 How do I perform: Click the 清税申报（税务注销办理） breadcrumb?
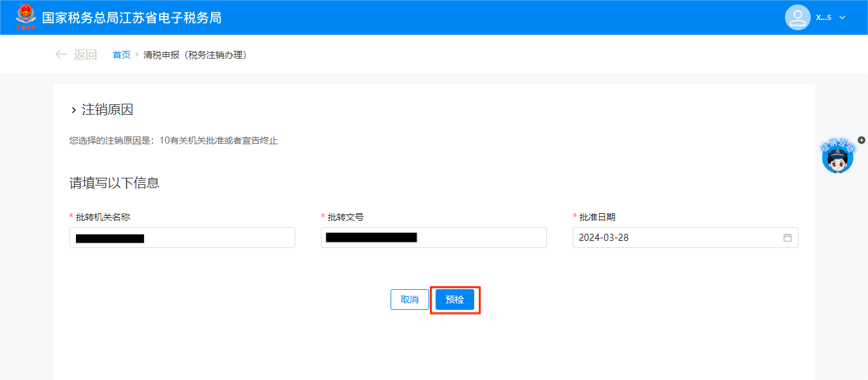tap(195, 55)
